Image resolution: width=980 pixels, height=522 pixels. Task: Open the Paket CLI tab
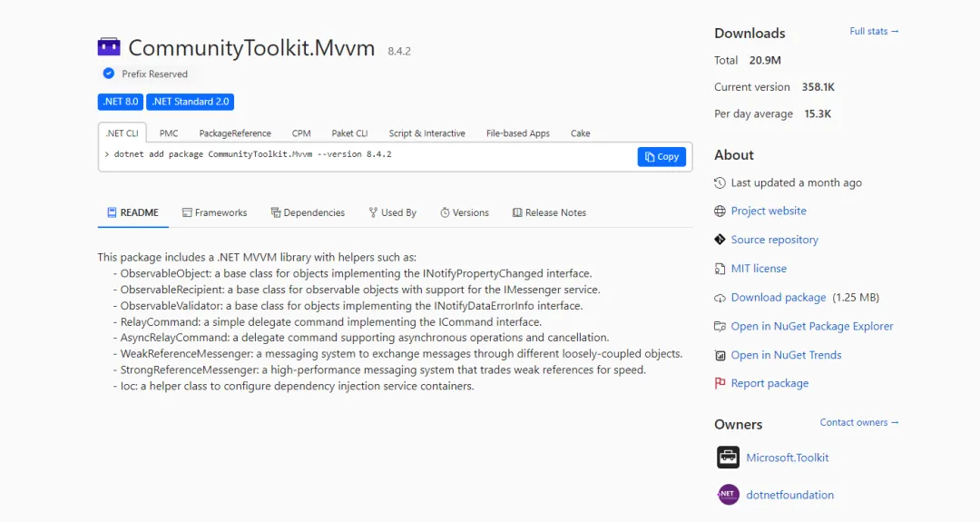click(349, 133)
